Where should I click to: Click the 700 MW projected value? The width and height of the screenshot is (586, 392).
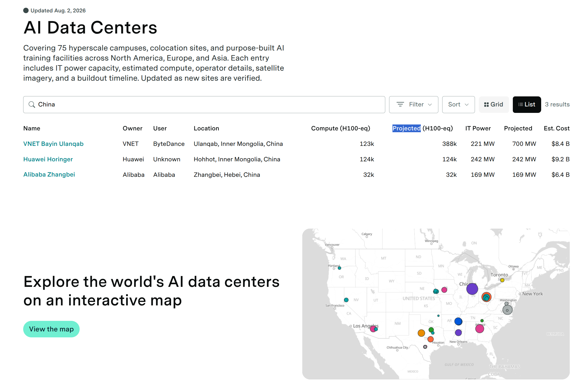[524, 144]
